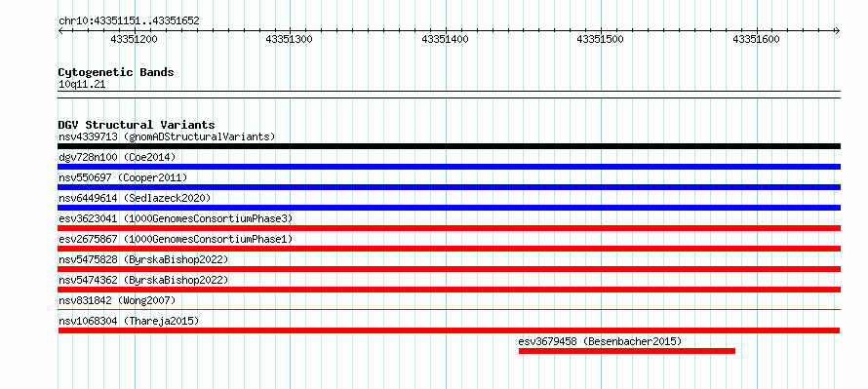This screenshot has width=868, height=389.
Task: Click the red nsv1068304 variant bar
Action: (449, 331)
